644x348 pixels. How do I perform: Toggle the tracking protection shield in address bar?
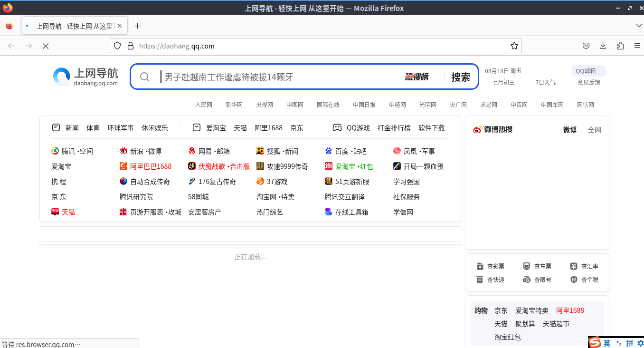click(x=117, y=46)
